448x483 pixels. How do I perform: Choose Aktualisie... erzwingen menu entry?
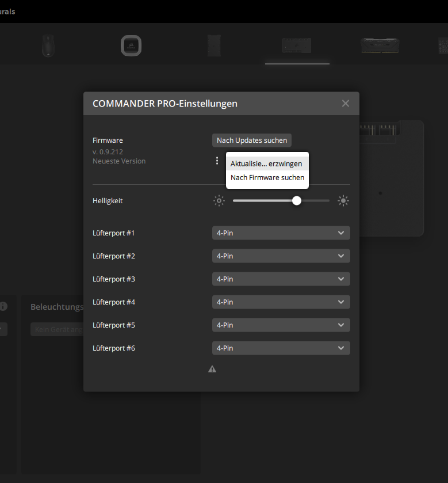pyautogui.click(x=267, y=163)
